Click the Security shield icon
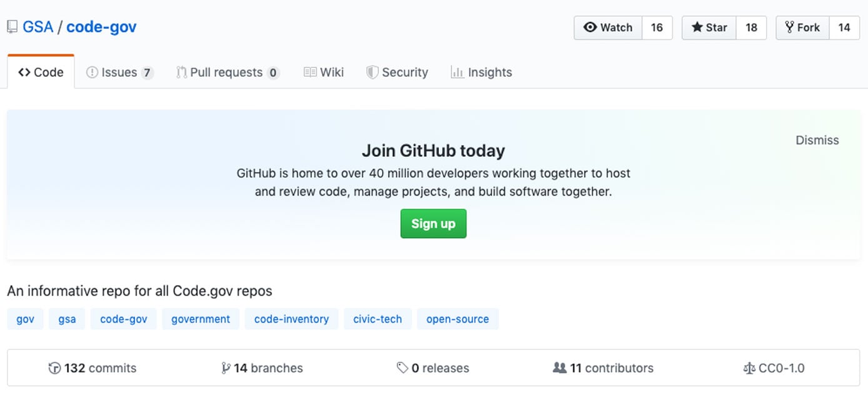Viewport: 868px width, 395px height. (x=372, y=72)
